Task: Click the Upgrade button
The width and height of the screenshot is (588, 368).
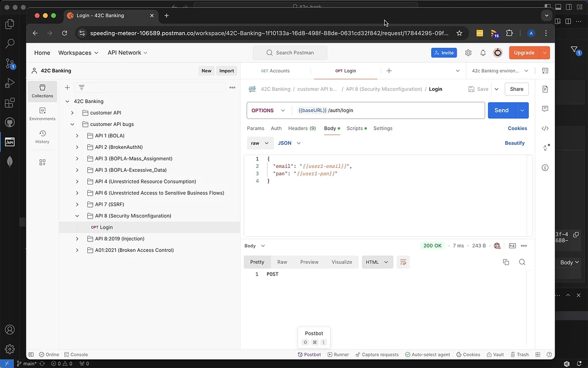Action: tap(524, 53)
